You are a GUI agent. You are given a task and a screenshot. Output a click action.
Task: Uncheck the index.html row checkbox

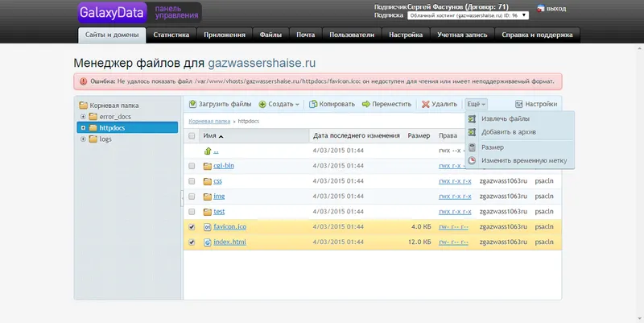(192, 242)
